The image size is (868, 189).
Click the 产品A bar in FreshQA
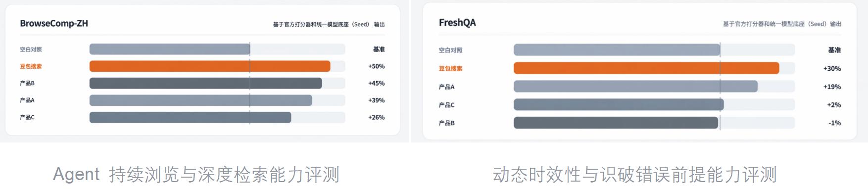coord(635,87)
